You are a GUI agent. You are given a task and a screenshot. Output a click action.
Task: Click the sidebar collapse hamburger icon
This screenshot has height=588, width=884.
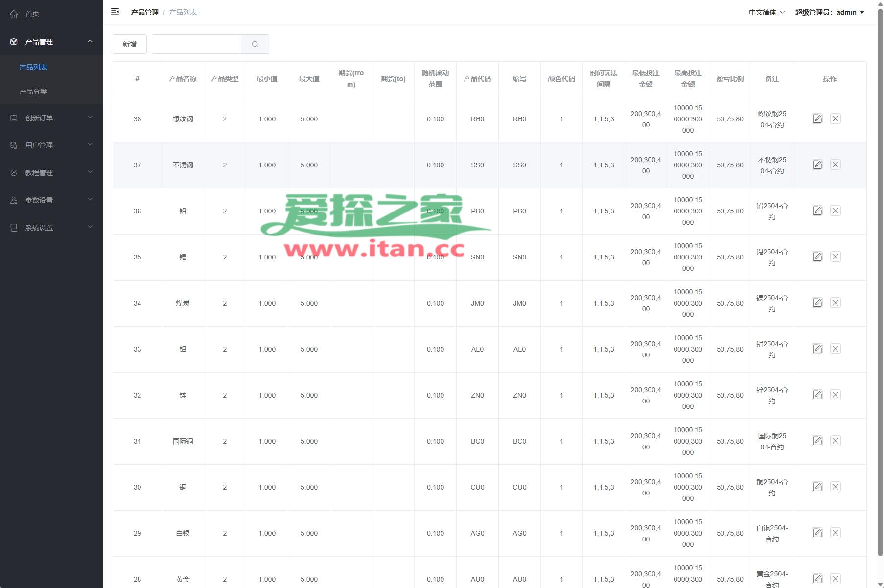115,12
